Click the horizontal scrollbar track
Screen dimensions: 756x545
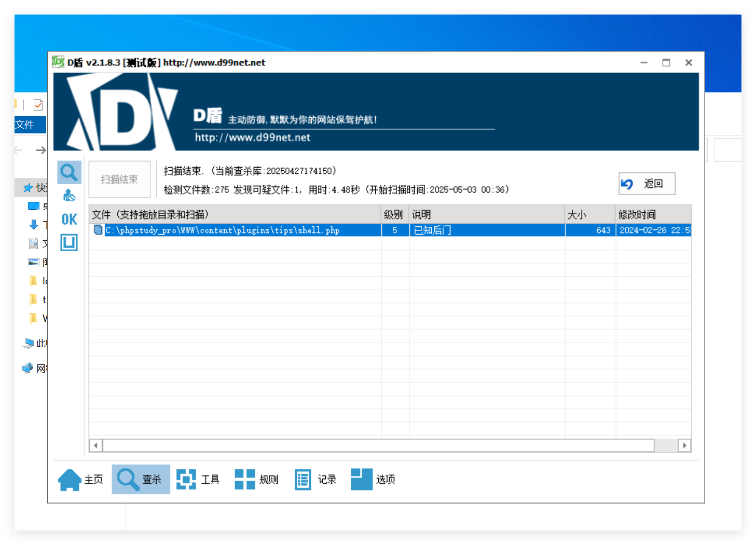(x=666, y=445)
